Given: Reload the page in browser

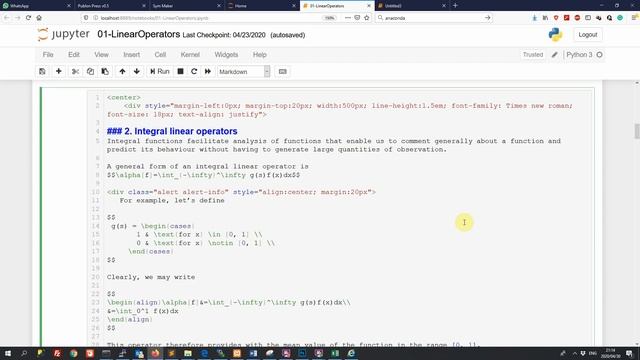Looking at the screenshot, I should [x=28, y=18].
